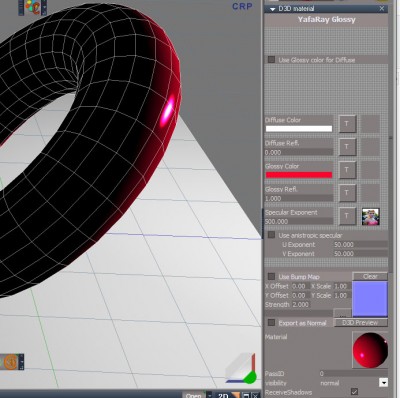Click the T texture button beside Glossy Color
The height and width of the screenshot is (398, 400).
click(347, 170)
